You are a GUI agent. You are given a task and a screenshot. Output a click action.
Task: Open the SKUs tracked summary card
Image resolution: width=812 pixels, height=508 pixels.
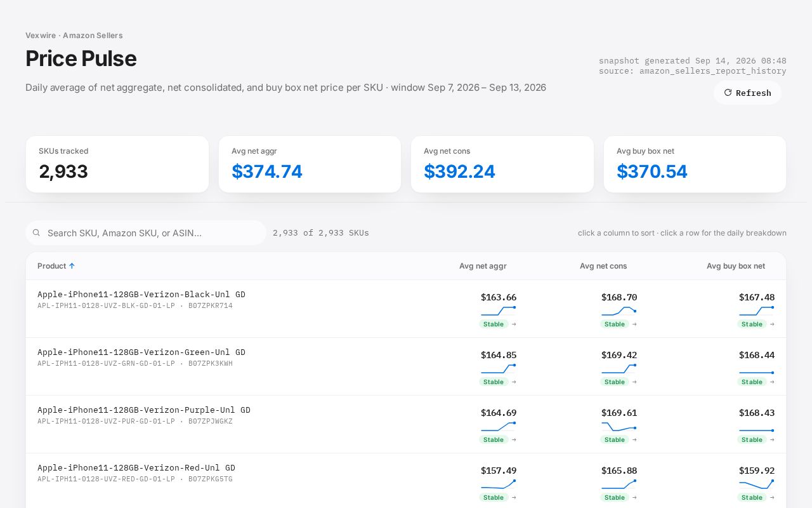[x=117, y=164]
